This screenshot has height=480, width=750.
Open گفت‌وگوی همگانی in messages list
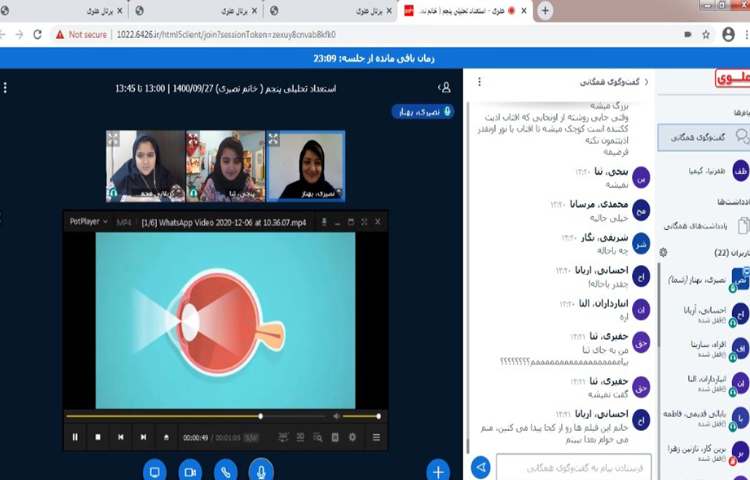705,137
